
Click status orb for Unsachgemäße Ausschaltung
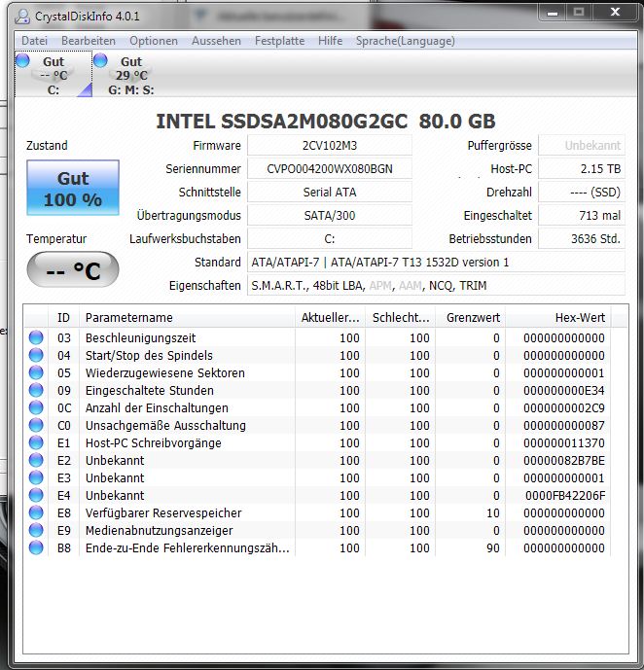click(x=36, y=425)
